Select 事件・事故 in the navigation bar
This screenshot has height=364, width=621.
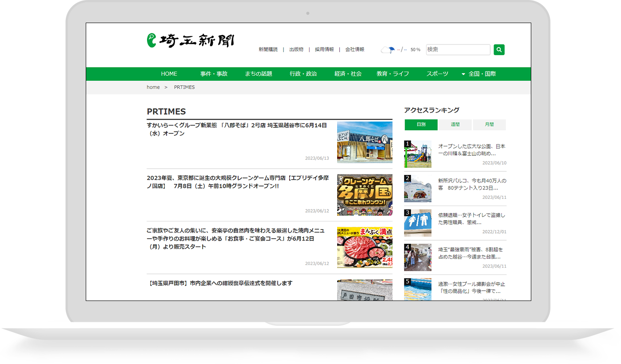(214, 74)
